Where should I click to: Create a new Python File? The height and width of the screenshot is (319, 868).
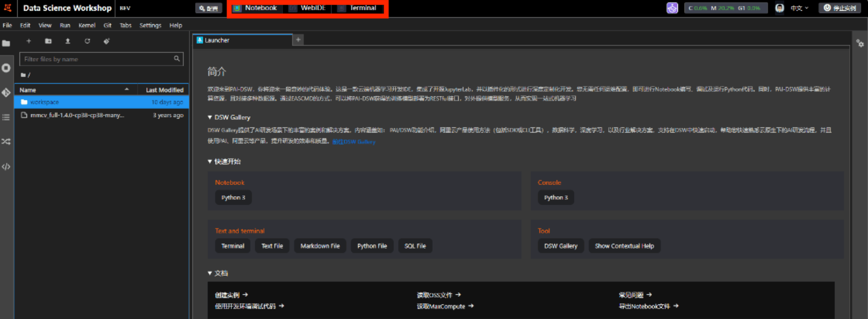point(372,246)
